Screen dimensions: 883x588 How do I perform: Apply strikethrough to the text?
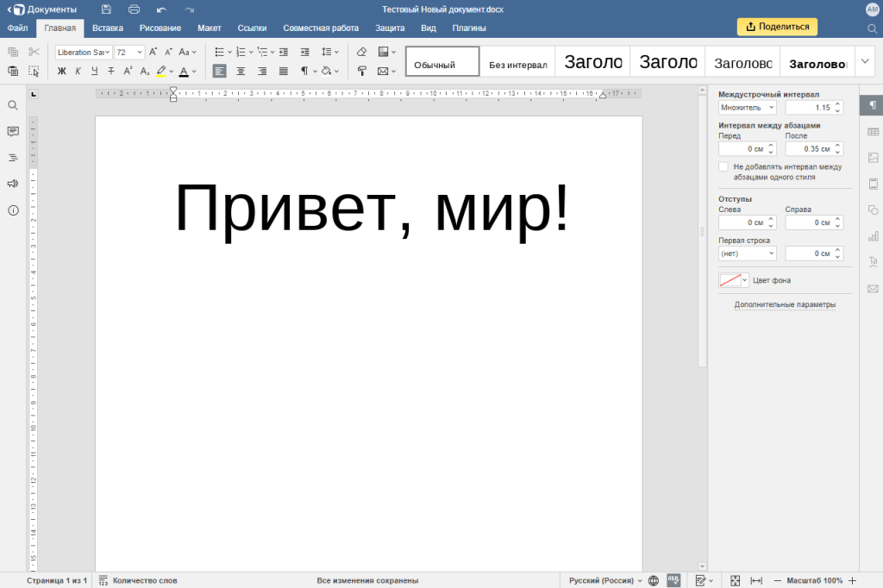pos(110,71)
